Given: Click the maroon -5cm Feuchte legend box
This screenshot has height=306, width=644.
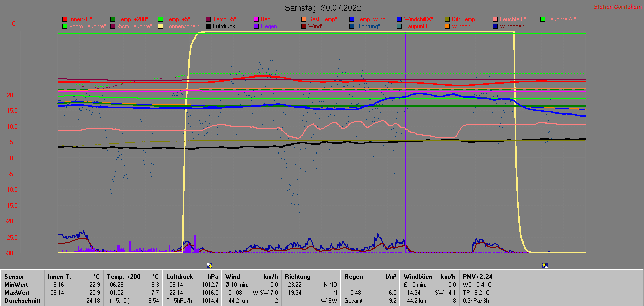Looking at the screenshot, I should point(113,26).
